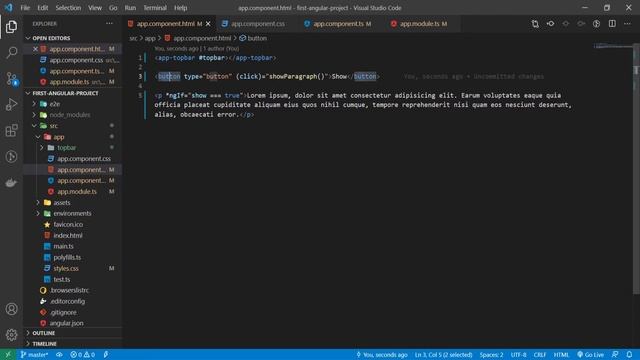
Task: Open the Explorer views ellipsis menu
Action: point(109,24)
